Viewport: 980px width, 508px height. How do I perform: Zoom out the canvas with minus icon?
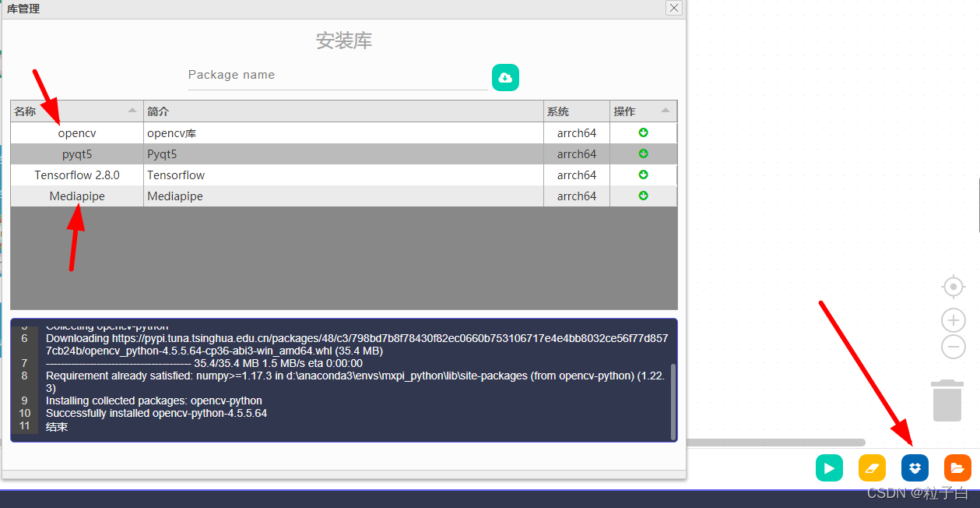tap(954, 347)
